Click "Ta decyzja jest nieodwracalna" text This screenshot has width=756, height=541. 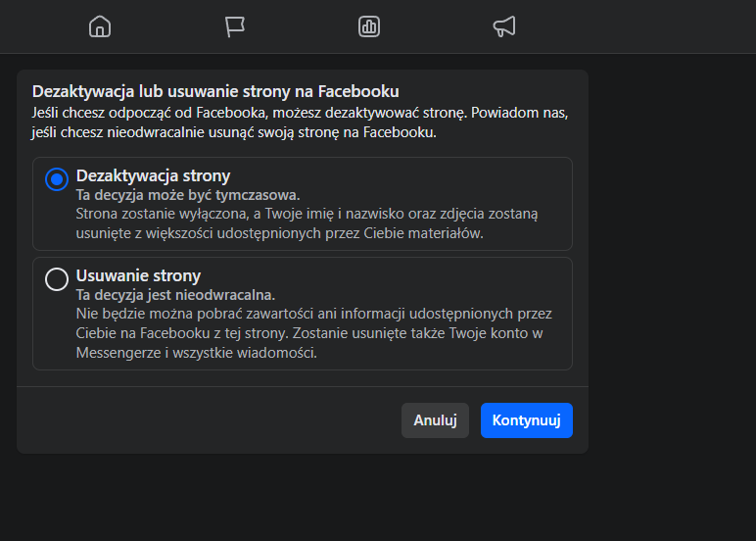(x=175, y=295)
